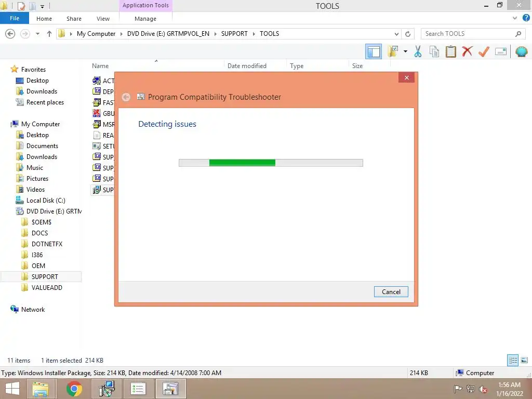Click the Rename card icon in toolbar

tap(501, 51)
